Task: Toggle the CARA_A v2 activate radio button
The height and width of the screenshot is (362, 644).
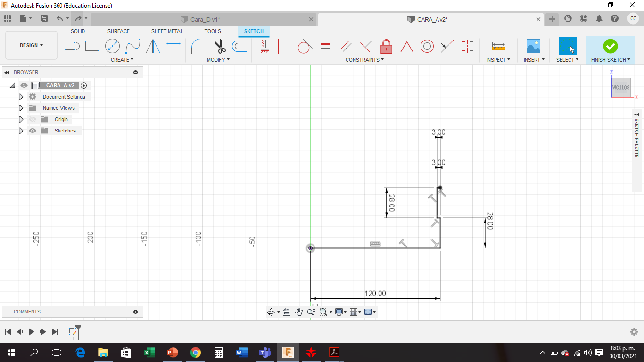Action: click(84, 85)
